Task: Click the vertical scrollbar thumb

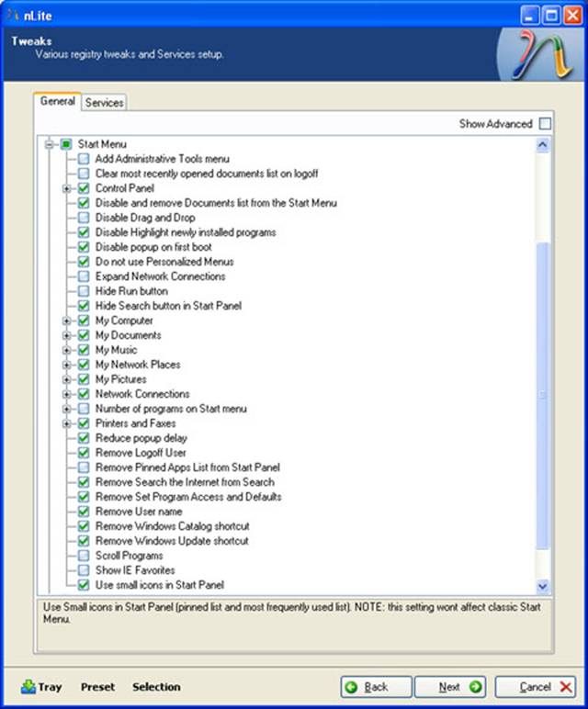Action: tap(542, 395)
